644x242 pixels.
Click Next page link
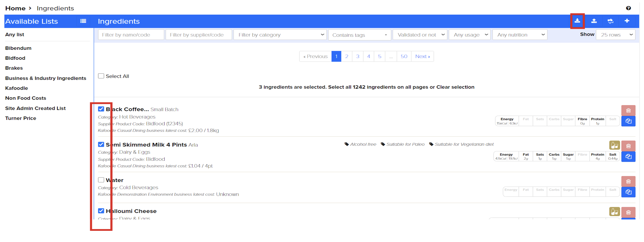click(x=423, y=57)
